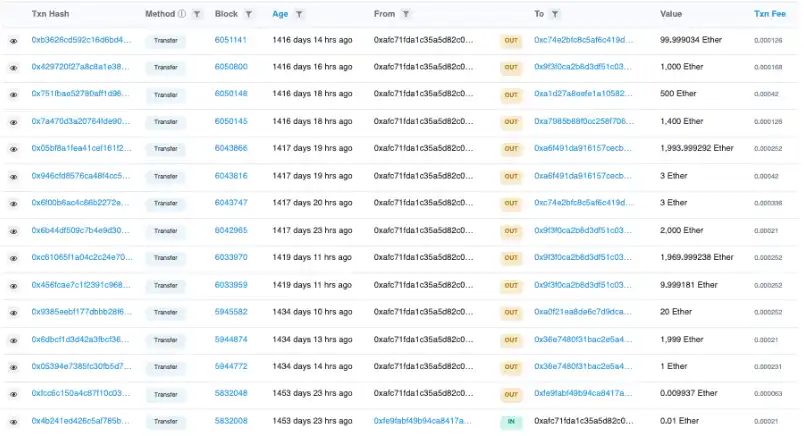Click eye icon for transaction 0x4b241ed426c5af785b

click(14, 422)
